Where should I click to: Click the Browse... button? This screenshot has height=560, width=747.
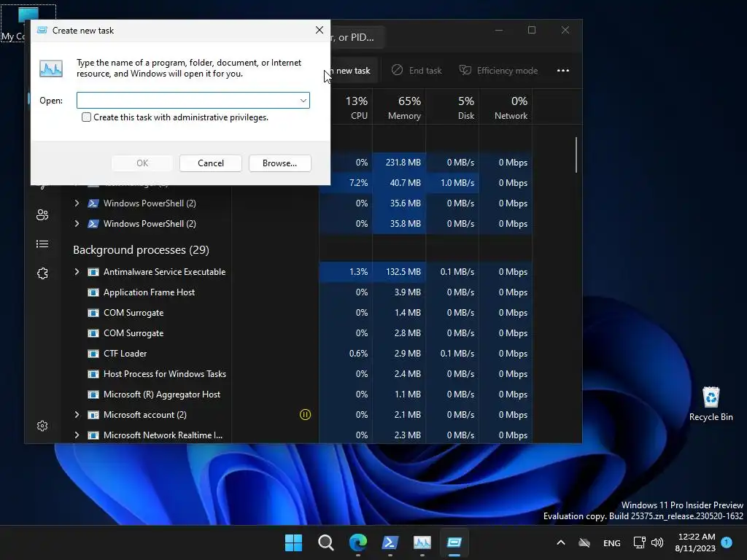point(279,163)
